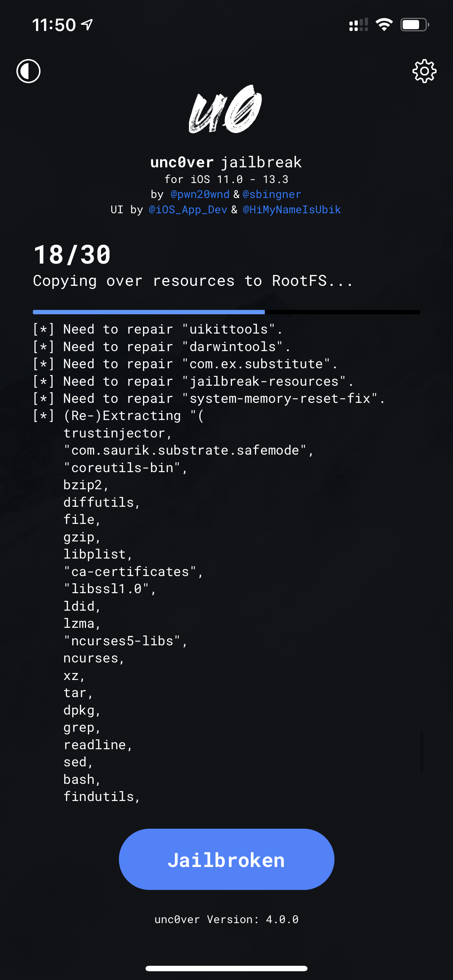The height and width of the screenshot is (980, 453).
Task: Tap the cellular signal icon
Action: [x=359, y=25]
